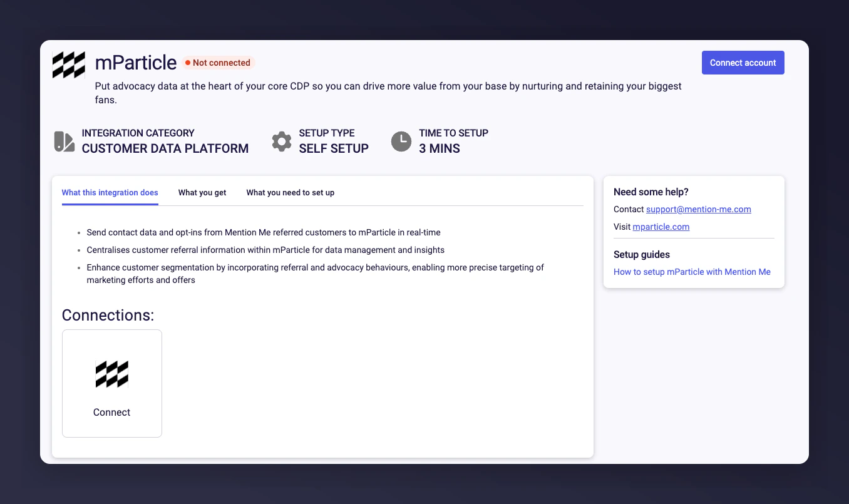This screenshot has height=504, width=849.
Task: Click the mParticle page title
Action: (x=136, y=63)
